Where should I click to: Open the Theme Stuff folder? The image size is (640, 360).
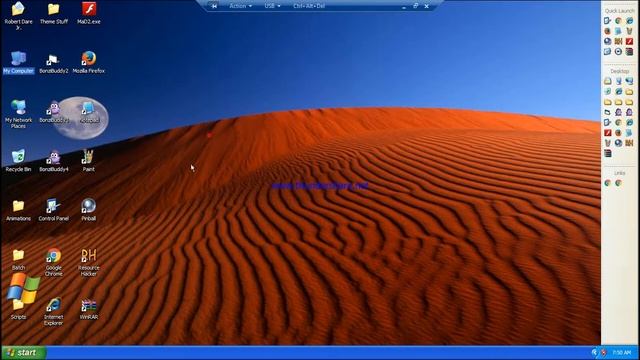(53, 13)
